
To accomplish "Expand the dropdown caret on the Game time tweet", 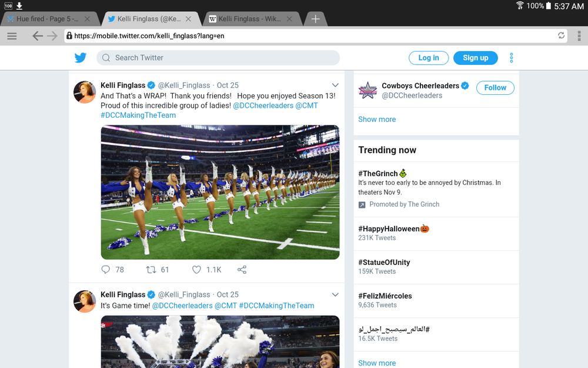I will point(335,295).
